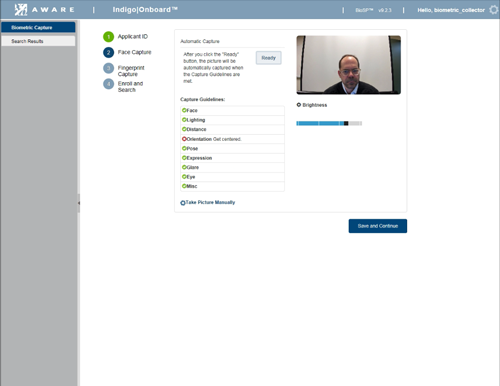This screenshot has height=386, width=500.
Task: Click the Lighting guideline row text
Action: [x=196, y=120]
